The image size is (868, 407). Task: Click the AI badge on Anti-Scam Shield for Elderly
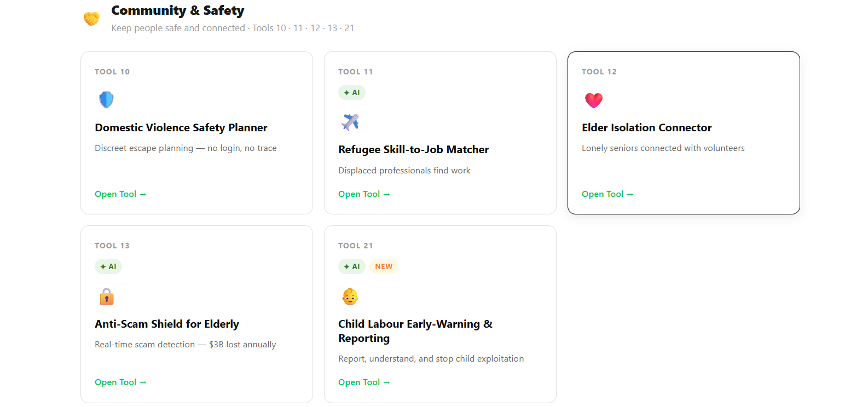tap(108, 266)
